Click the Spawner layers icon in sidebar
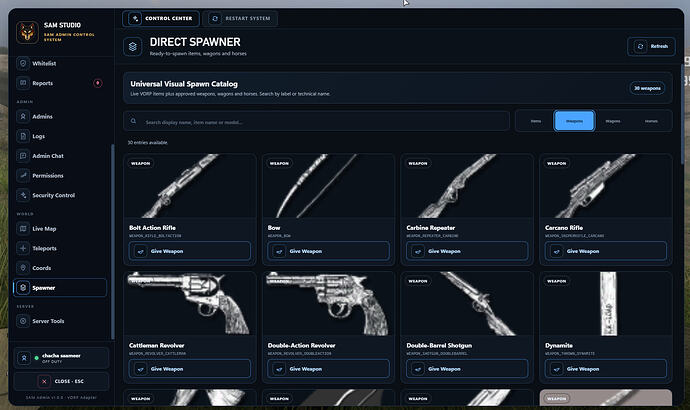The image size is (690, 410). [x=23, y=288]
